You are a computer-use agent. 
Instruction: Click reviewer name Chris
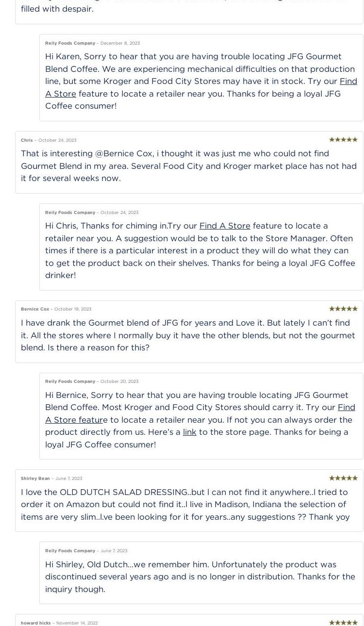pos(27,140)
